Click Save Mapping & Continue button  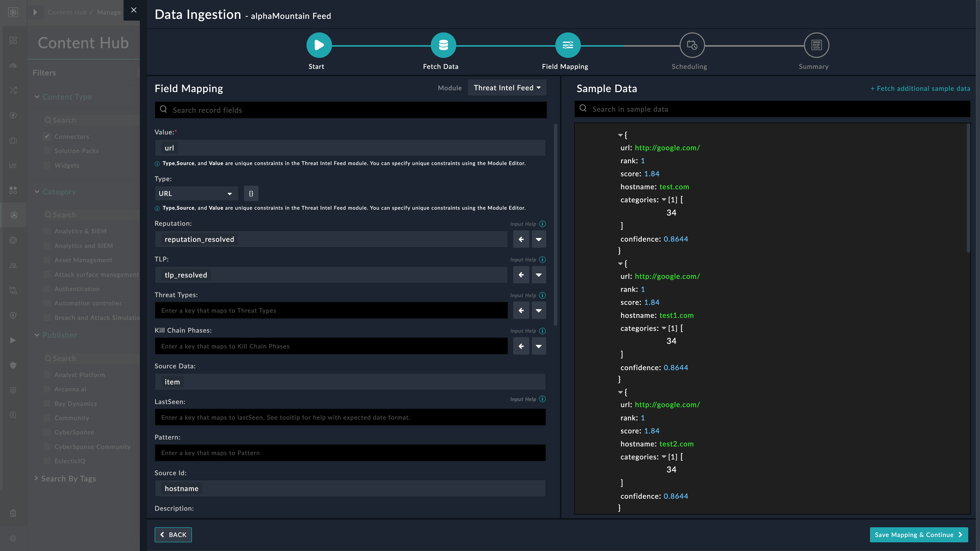pos(919,535)
